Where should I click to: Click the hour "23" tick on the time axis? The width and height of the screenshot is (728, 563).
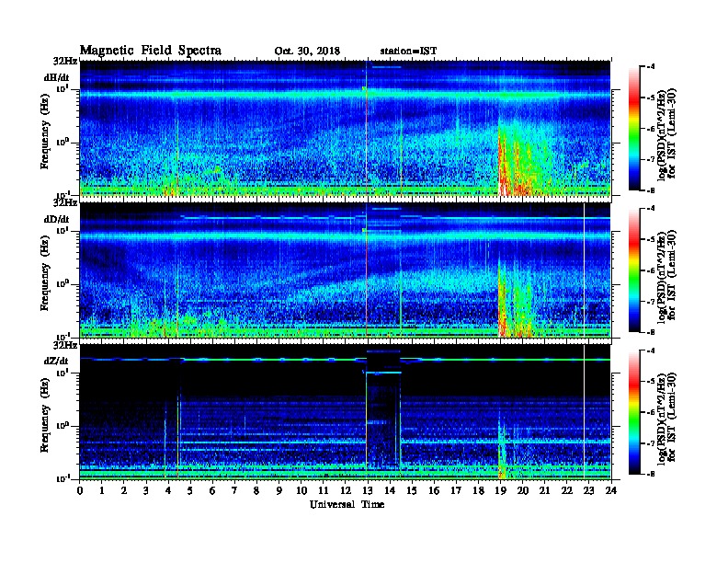588,490
